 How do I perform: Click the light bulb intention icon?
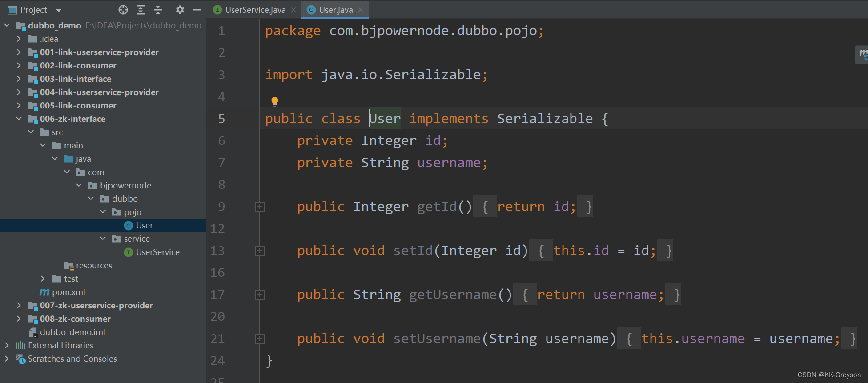(x=275, y=102)
